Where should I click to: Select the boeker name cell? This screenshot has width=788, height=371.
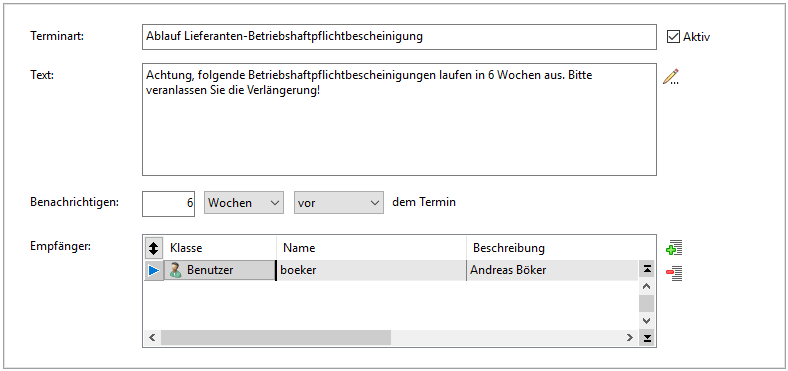(371, 270)
